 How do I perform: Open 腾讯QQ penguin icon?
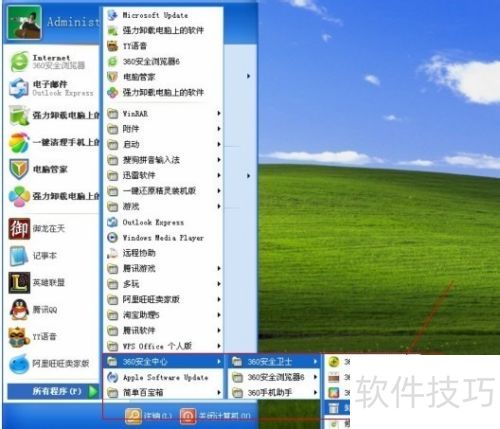point(19,309)
